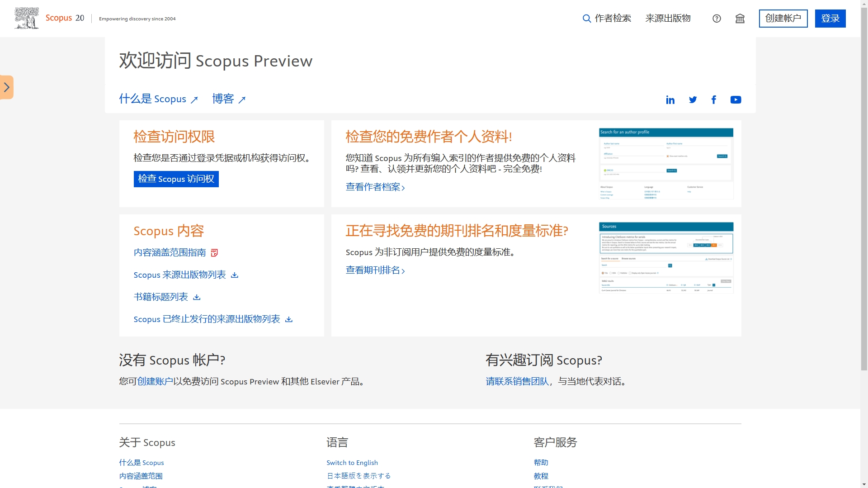Open footer link 内容涵盖范围
This screenshot has height=488, width=868.
(x=141, y=476)
